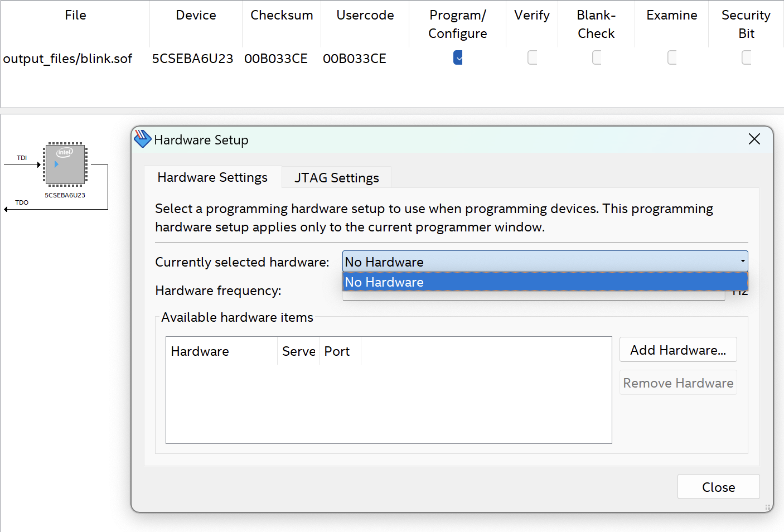Close the Hardware Setup dialog via Close button
The height and width of the screenshot is (532, 784).
pyautogui.click(x=718, y=486)
